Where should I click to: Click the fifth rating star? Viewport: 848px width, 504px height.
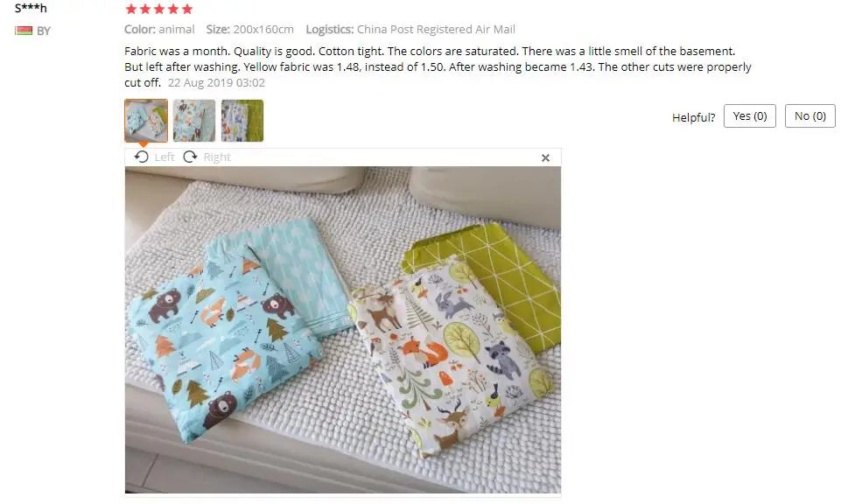(187, 10)
